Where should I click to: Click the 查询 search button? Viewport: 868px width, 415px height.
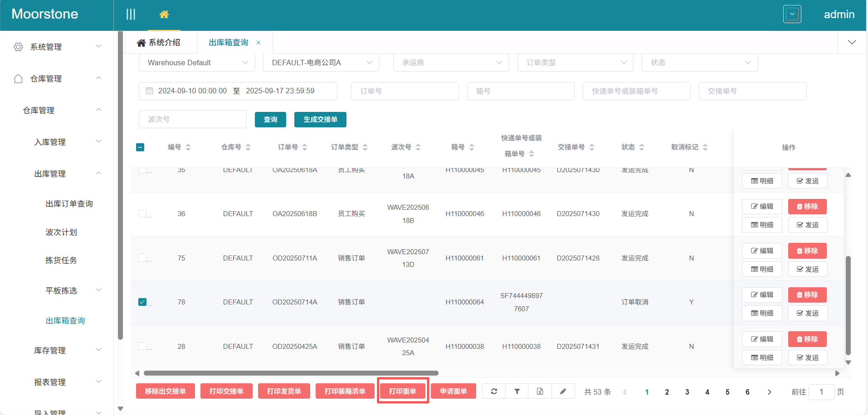[270, 120]
